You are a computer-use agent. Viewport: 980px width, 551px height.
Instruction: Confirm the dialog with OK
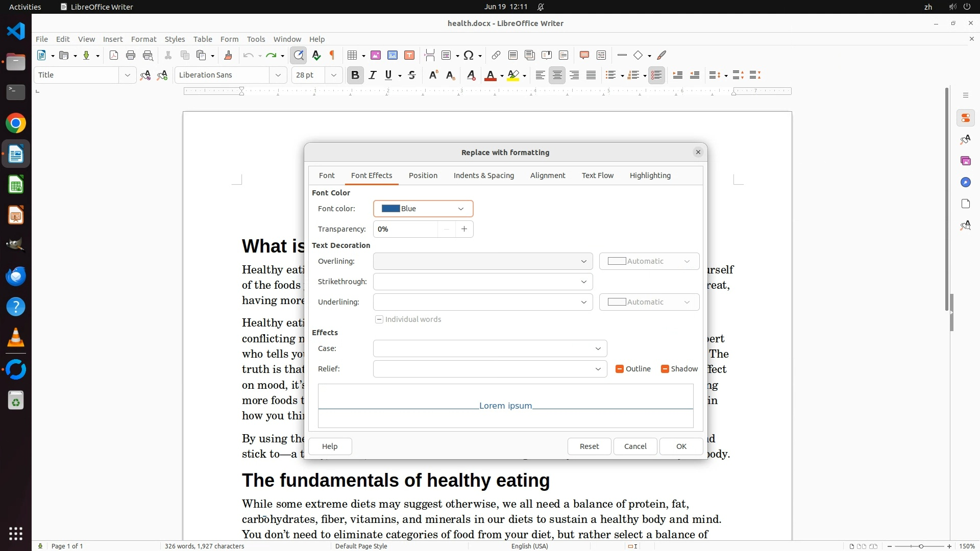click(681, 446)
